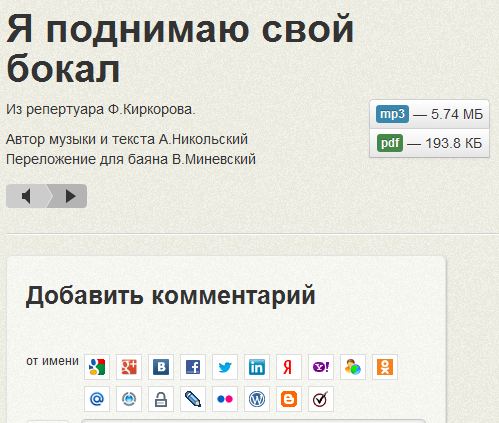This screenshot has height=423, width=499.
Task: Click the "Добавить комментарий" heading
Action: 170,295
